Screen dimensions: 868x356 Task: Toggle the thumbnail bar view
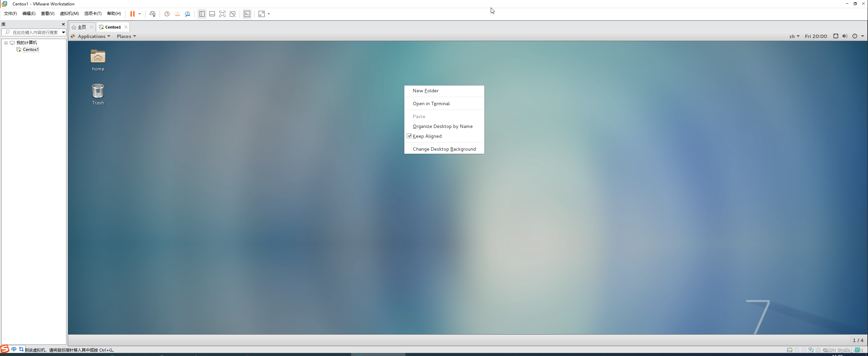212,14
